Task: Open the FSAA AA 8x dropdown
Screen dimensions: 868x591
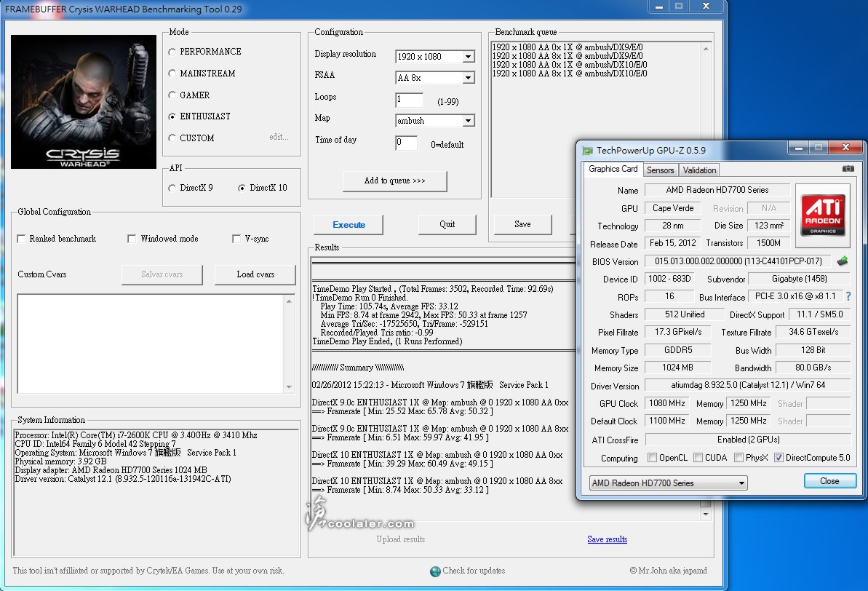Action: [469, 78]
